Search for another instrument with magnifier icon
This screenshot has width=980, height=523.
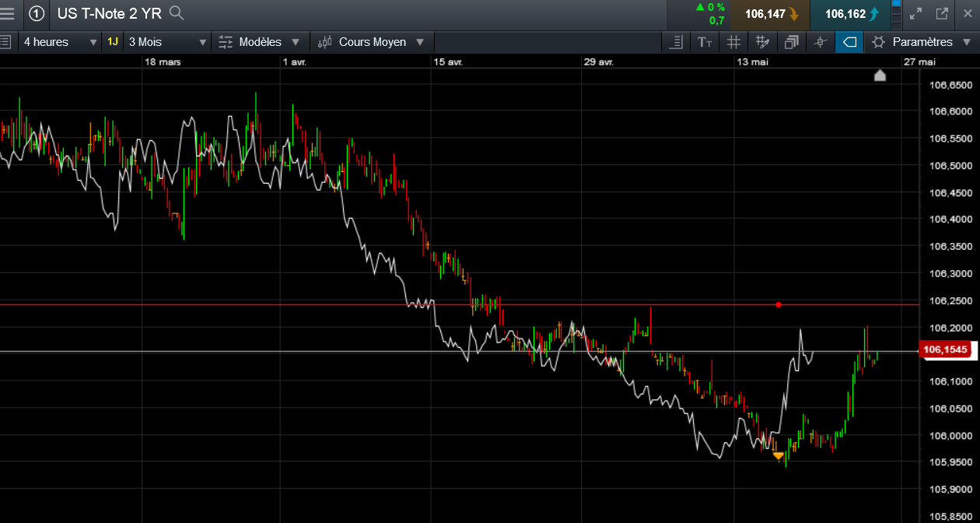[177, 12]
